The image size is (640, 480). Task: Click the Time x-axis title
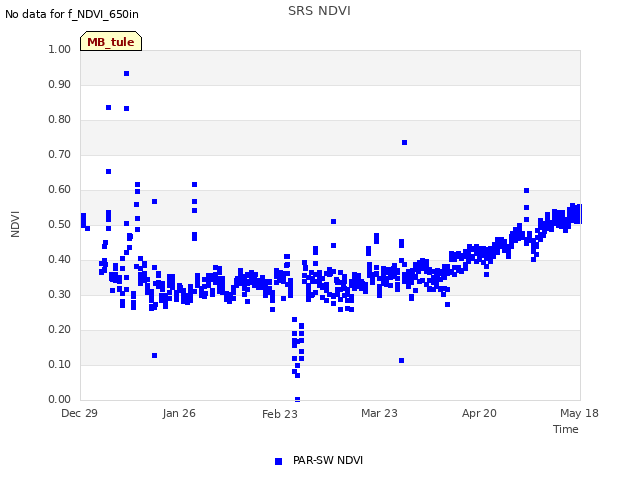[565, 429]
